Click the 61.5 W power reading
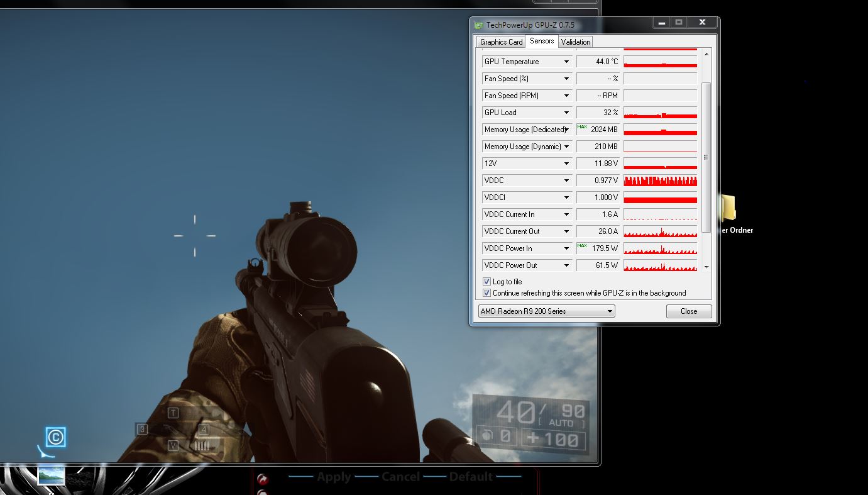The image size is (868, 495). [598, 265]
